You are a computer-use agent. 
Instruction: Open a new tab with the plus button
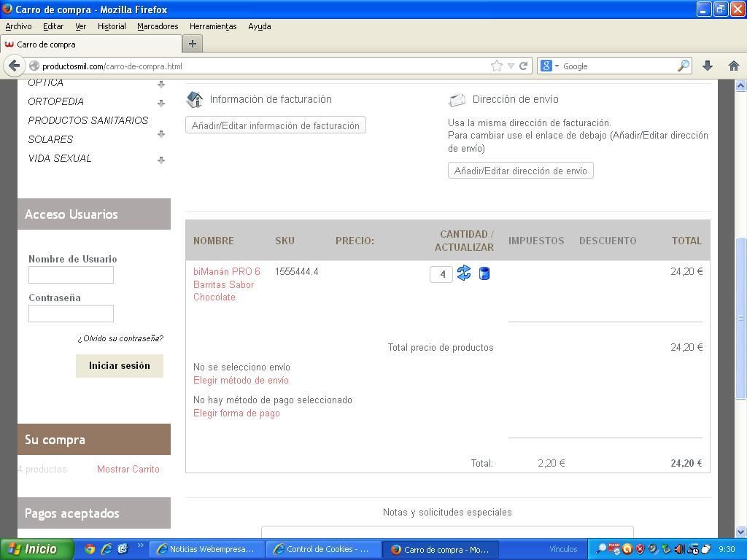193,44
